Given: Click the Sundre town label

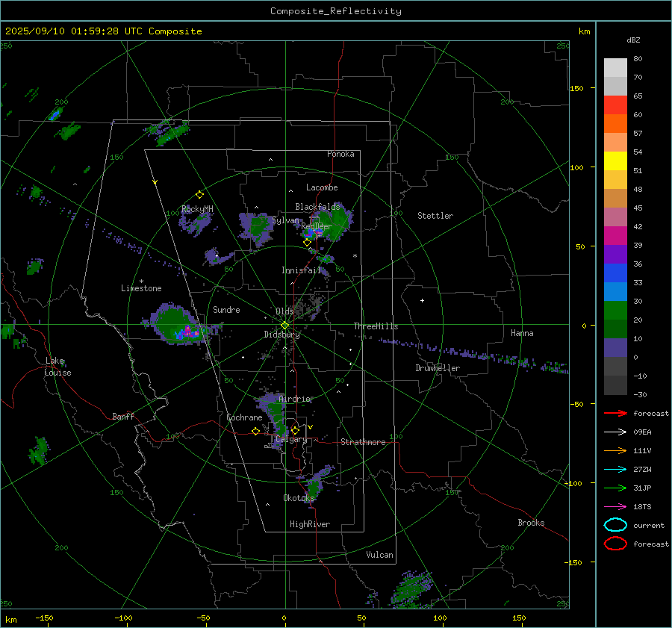Looking at the screenshot, I should click(x=227, y=309).
